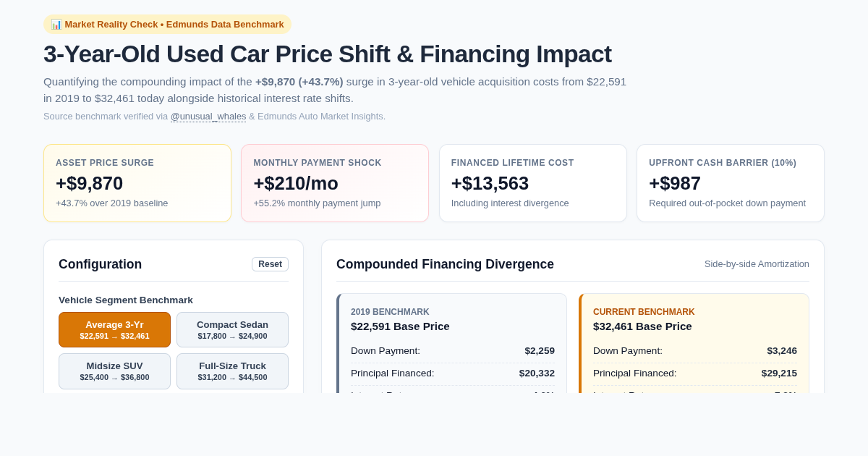This screenshot has width=868, height=456.
Task: Click the +43.7% over 2019 baseline text
Action: click(112, 203)
